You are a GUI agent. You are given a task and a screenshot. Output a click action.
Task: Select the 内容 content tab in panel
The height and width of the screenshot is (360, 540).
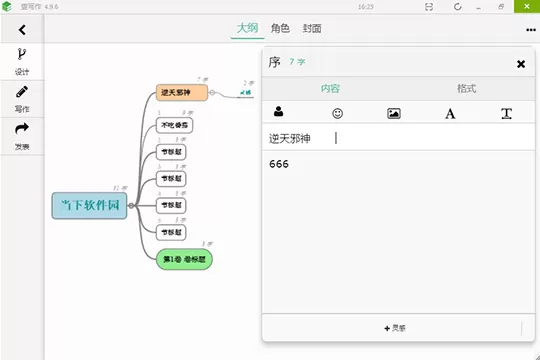click(330, 89)
